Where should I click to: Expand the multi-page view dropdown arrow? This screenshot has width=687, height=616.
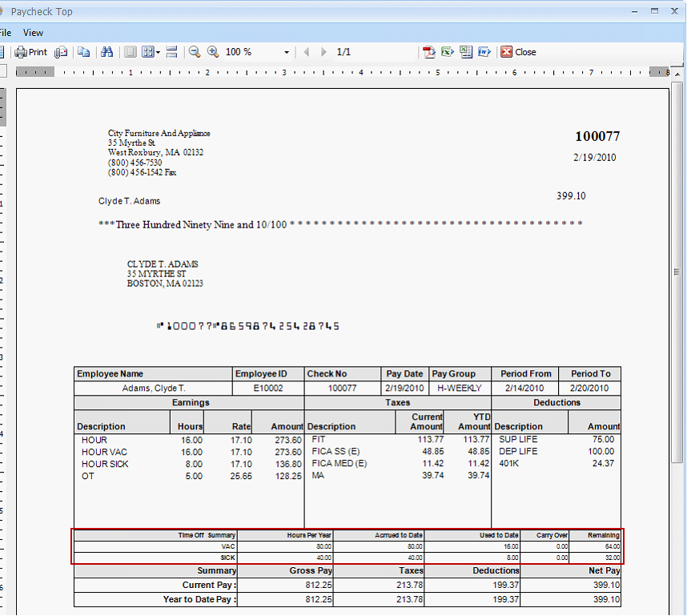click(x=158, y=51)
